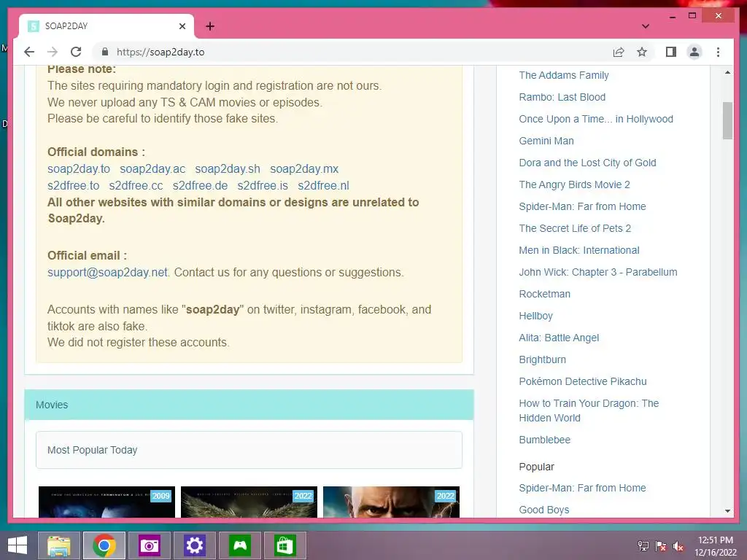Open Good Boys link

click(544, 510)
